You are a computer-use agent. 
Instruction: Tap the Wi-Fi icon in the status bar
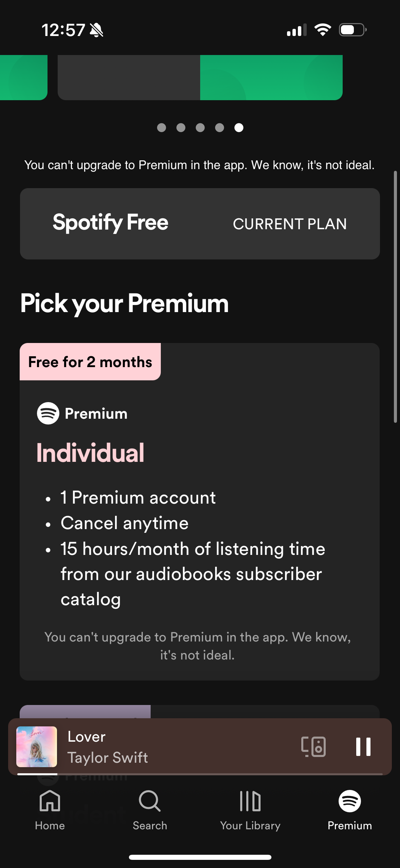[x=322, y=31]
